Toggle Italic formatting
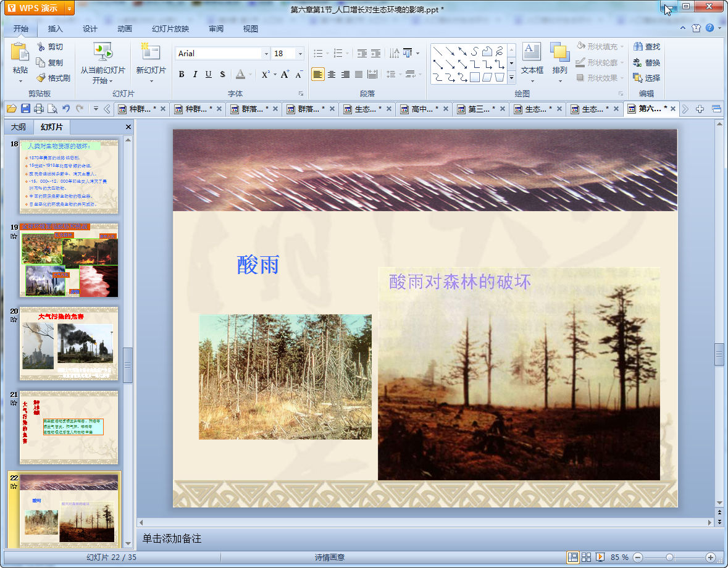Screen dimensions: 728x568 [195, 74]
